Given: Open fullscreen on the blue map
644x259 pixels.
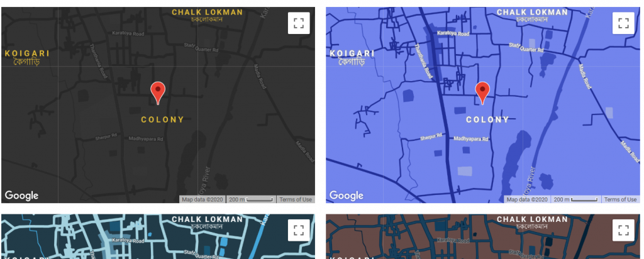Looking at the screenshot, I should tap(623, 23).
